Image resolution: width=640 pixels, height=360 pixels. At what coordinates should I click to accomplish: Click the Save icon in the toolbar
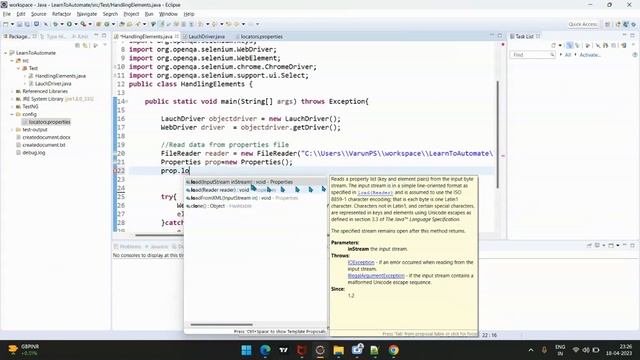pyautogui.click(x=19, y=24)
